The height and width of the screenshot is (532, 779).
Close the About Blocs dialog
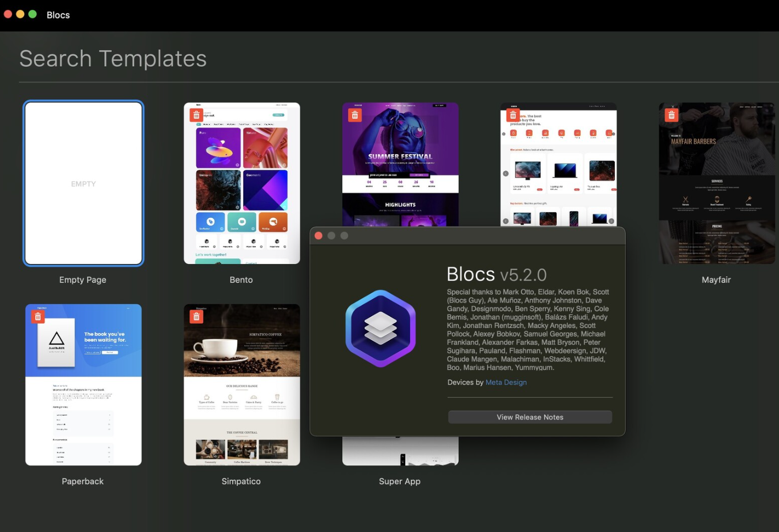[319, 235]
